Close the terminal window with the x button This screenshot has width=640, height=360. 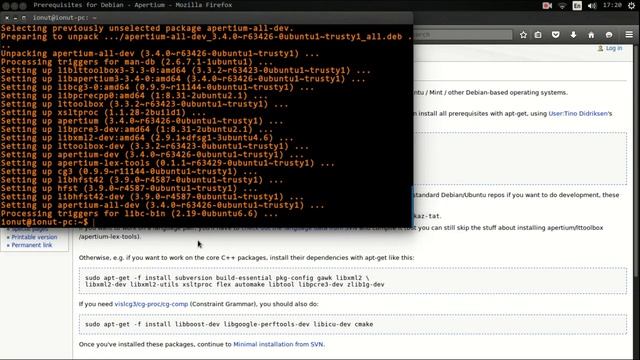(7, 18)
